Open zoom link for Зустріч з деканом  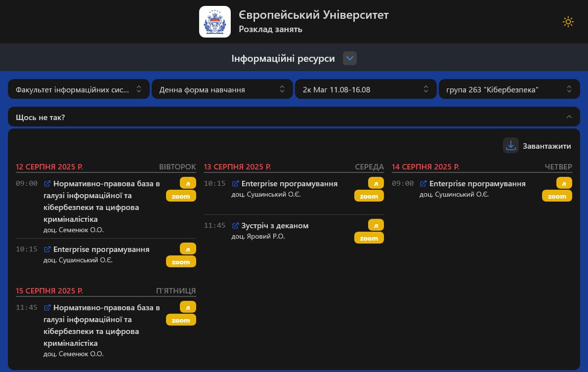click(x=369, y=238)
